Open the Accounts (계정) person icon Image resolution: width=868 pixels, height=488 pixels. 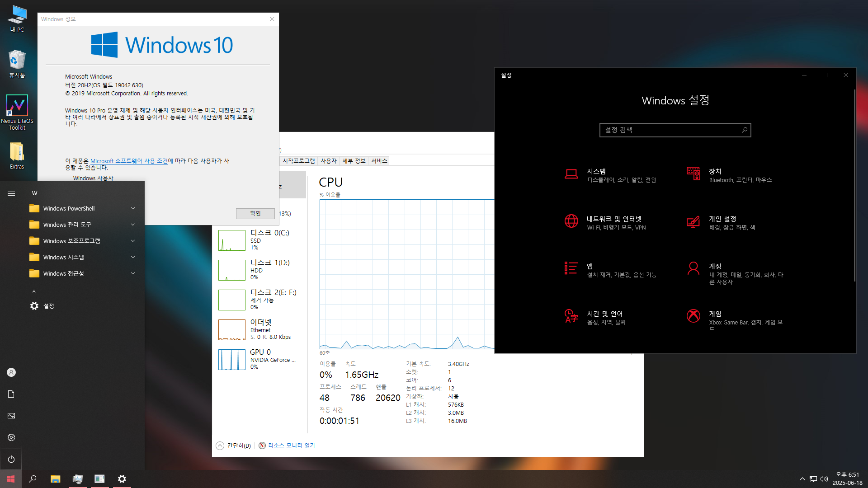(x=693, y=268)
